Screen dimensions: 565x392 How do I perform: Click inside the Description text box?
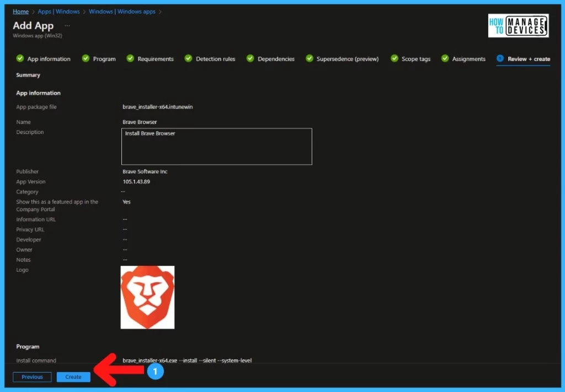click(x=216, y=147)
